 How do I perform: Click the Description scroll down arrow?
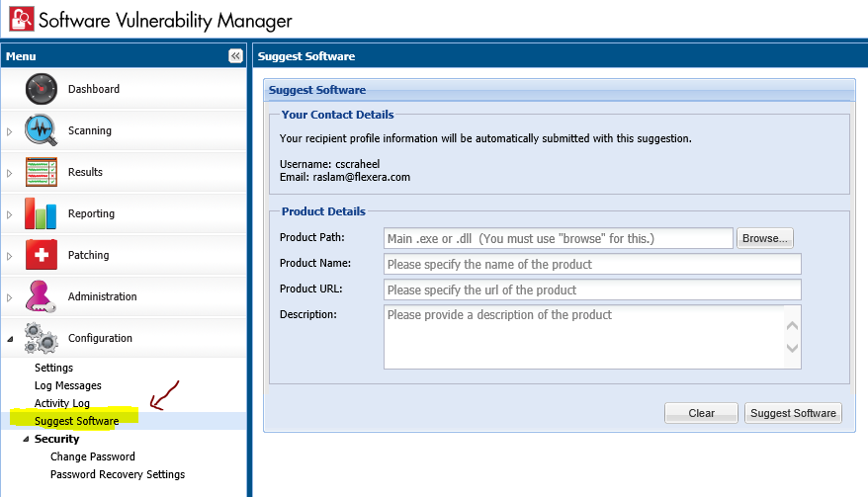click(792, 348)
